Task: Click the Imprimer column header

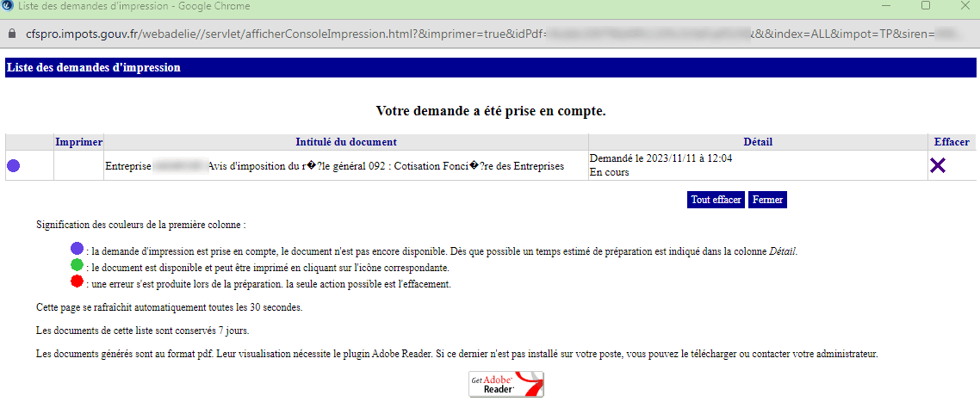Action: (79, 142)
